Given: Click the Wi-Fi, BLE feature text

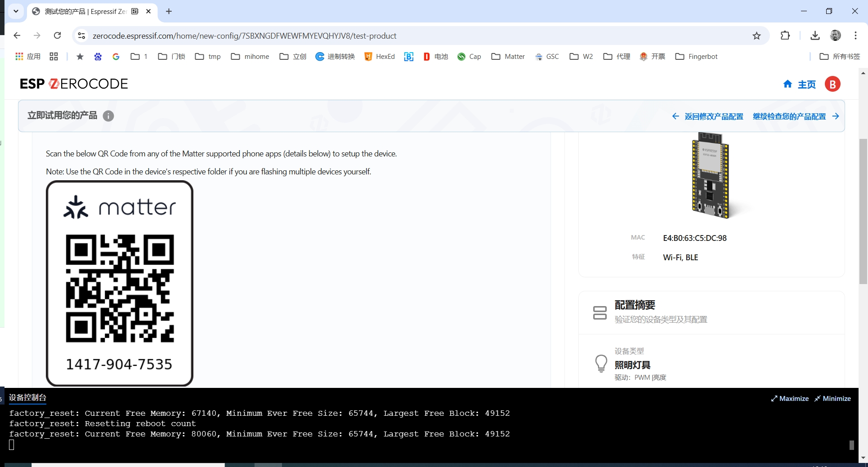Looking at the screenshot, I should (680, 258).
